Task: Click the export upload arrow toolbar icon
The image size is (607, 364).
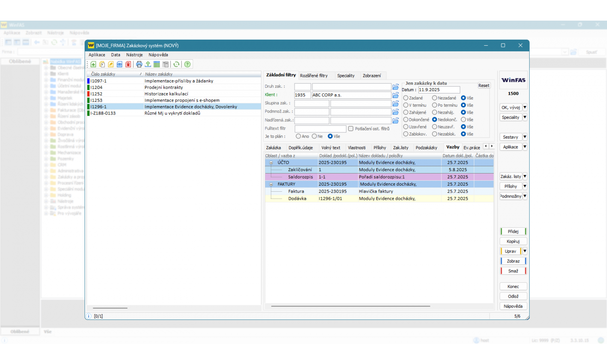Action: tap(148, 64)
